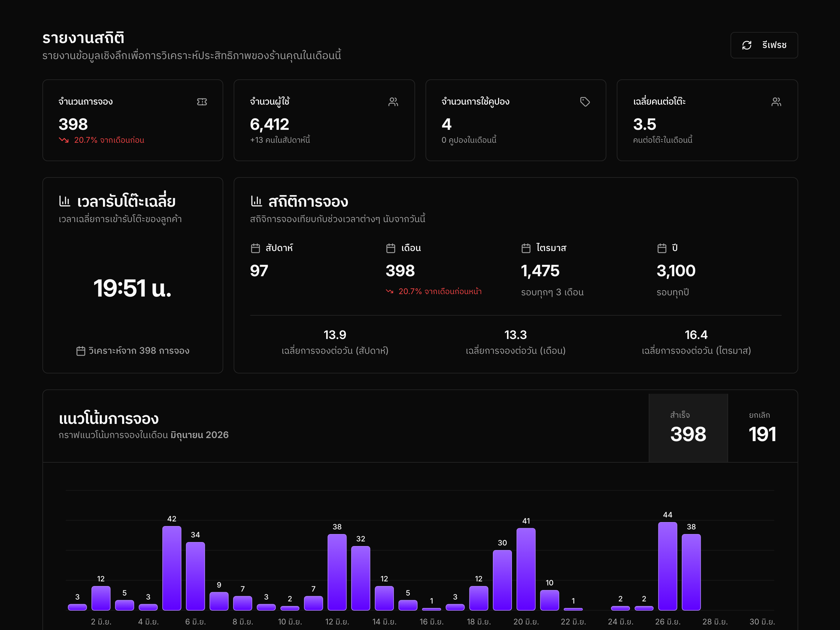Select the สำเร็จ 398 chart tab
This screenshot has width=840, height=630.
[688, 428]
